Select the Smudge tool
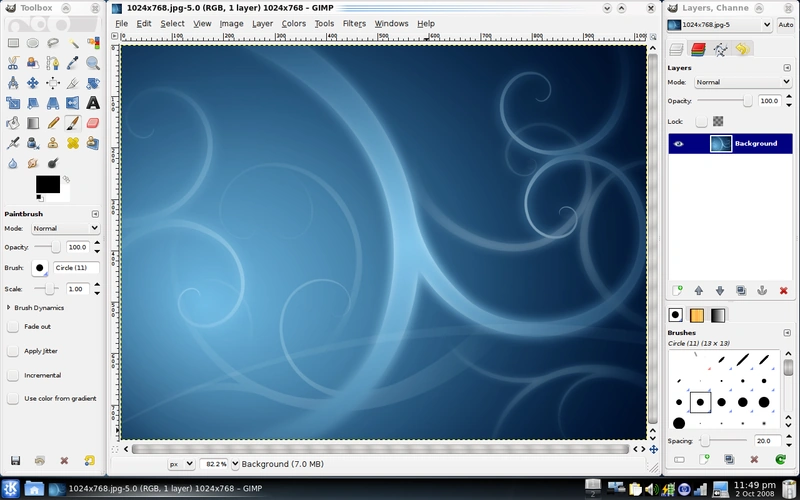Image resolution: width=800 pixels, height=500 pixels. (33, 163)
